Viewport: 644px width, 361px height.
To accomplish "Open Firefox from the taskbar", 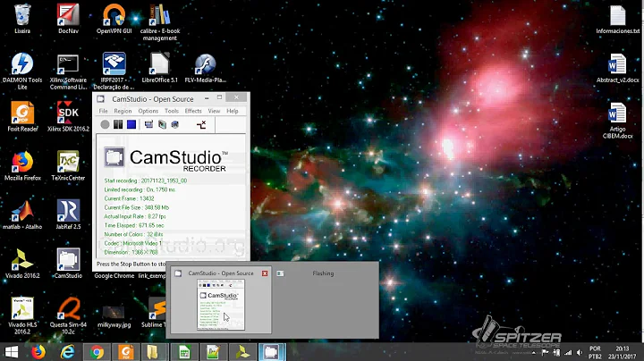I will [x=38, y=352].
